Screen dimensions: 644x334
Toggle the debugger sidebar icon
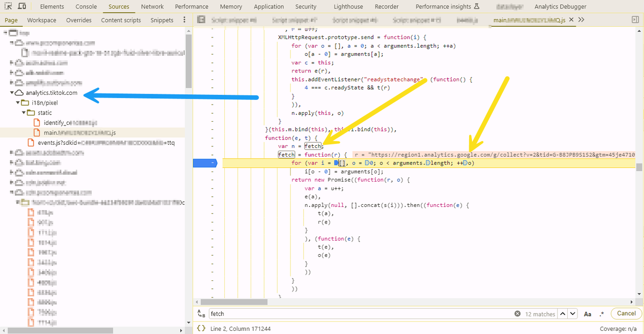635,20
